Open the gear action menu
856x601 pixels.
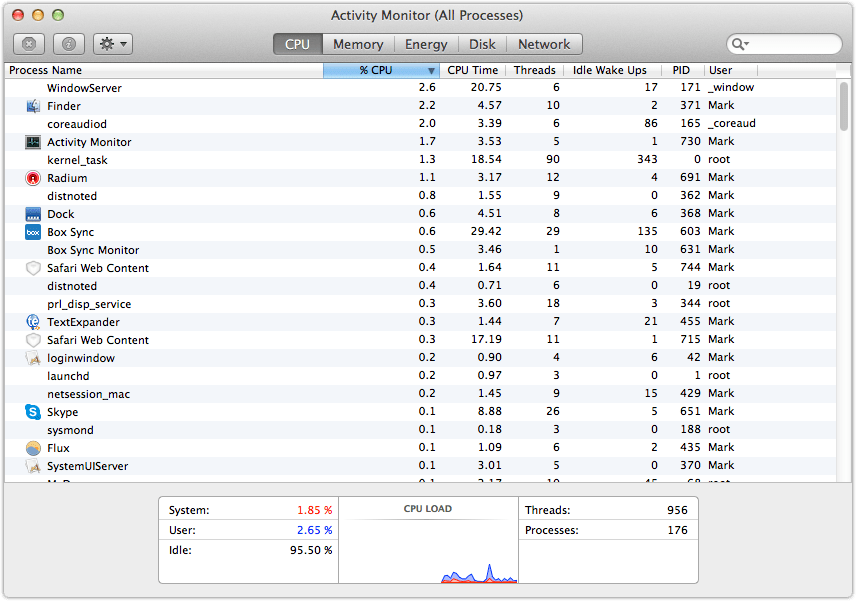[113, 44]
